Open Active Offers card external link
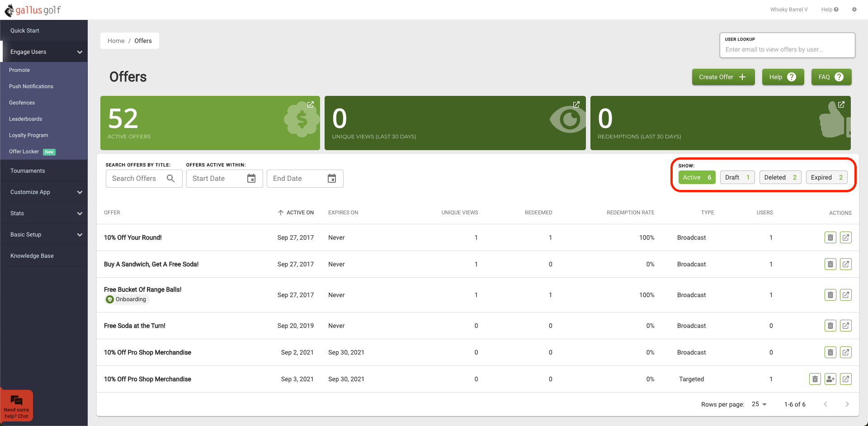The width and height of the screenshot is (868, 426). [x=311, y=104]
